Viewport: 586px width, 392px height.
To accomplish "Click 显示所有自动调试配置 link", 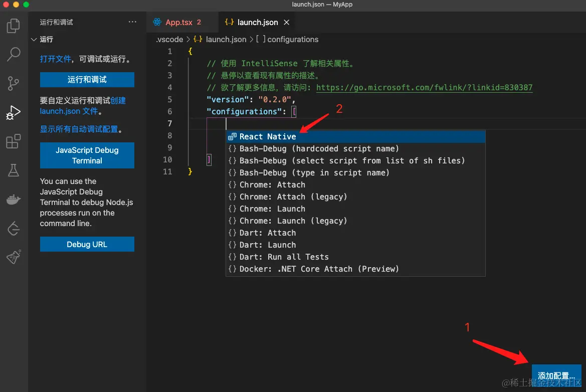I will pos(79,129).
